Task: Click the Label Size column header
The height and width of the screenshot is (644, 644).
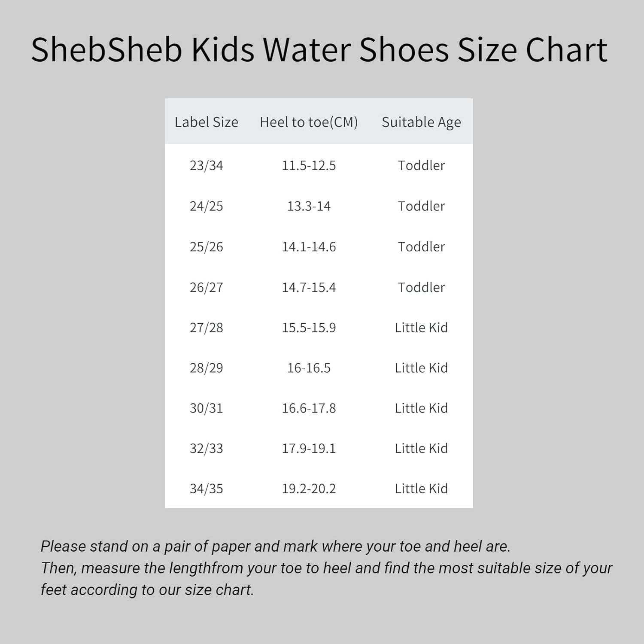Action: click(206, 122)
